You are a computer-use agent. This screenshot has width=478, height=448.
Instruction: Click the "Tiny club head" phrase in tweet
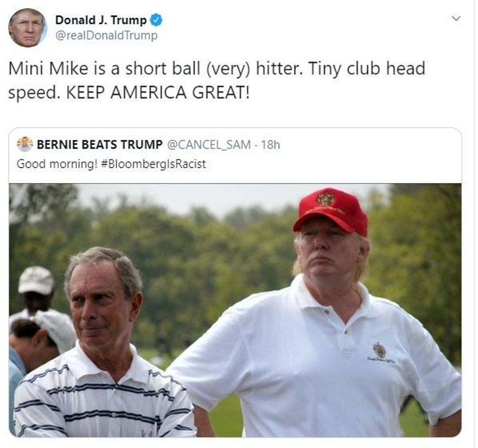pos(367,68)
